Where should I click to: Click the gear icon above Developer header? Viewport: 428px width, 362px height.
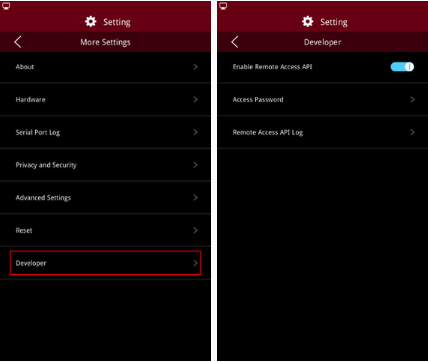tap(307, 22)
